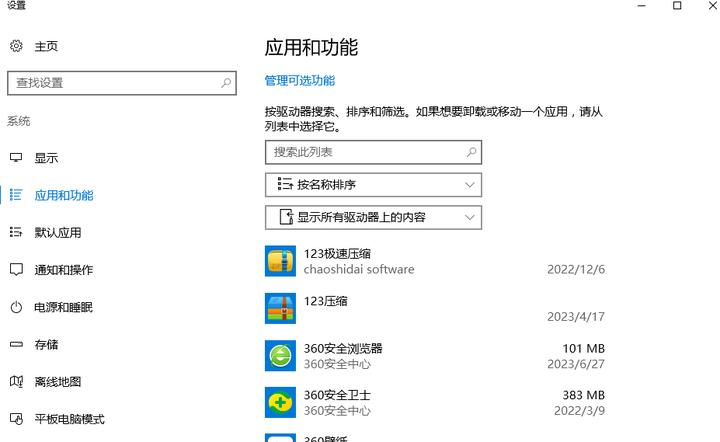
Task: Click the 2022/3/9 install date
Action: [x=579, y=410]
